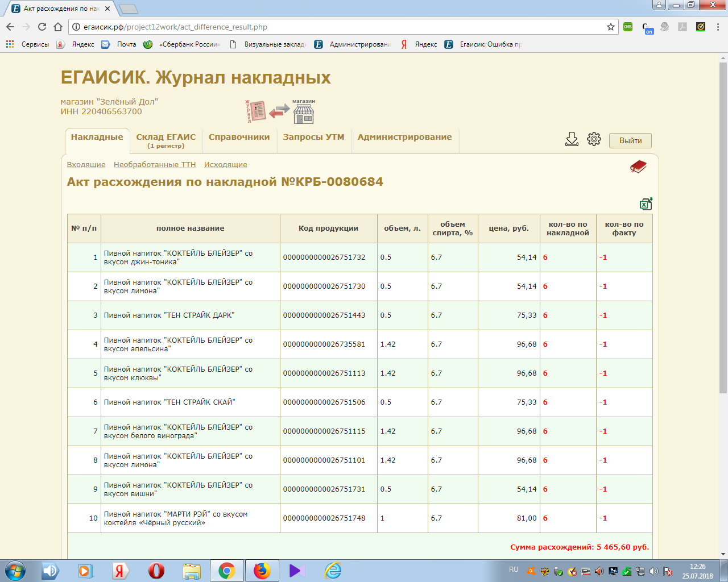Click the 'полное название' column header

(x=191, y=228)
